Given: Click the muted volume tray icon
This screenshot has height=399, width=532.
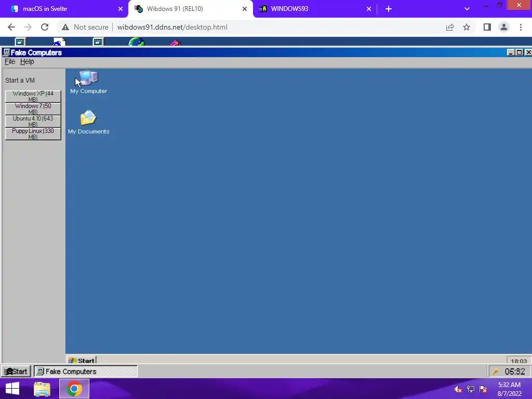Looking at the screenshot, I should click(458, 389).
